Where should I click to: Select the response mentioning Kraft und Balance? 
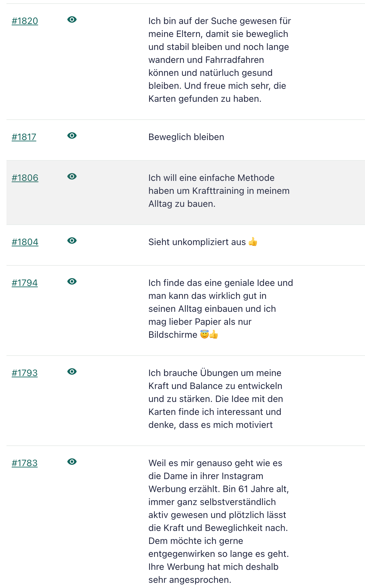point(216,399)
